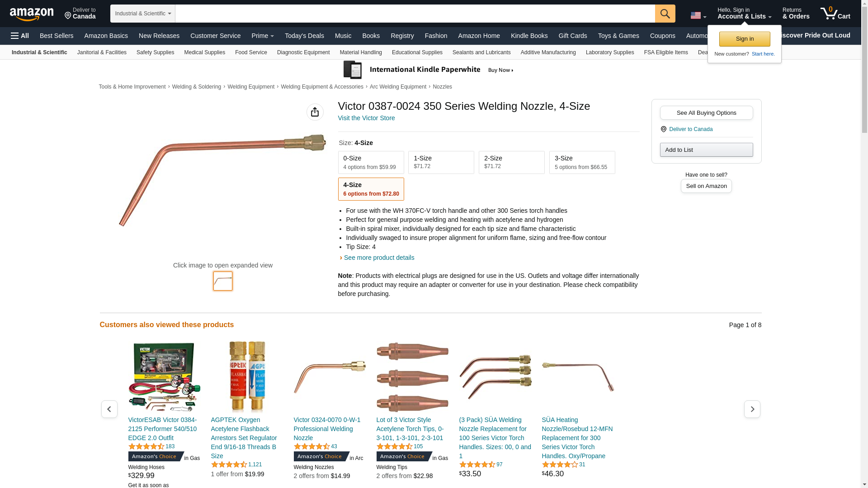Click the search magnifying glass button

point(665,14)
